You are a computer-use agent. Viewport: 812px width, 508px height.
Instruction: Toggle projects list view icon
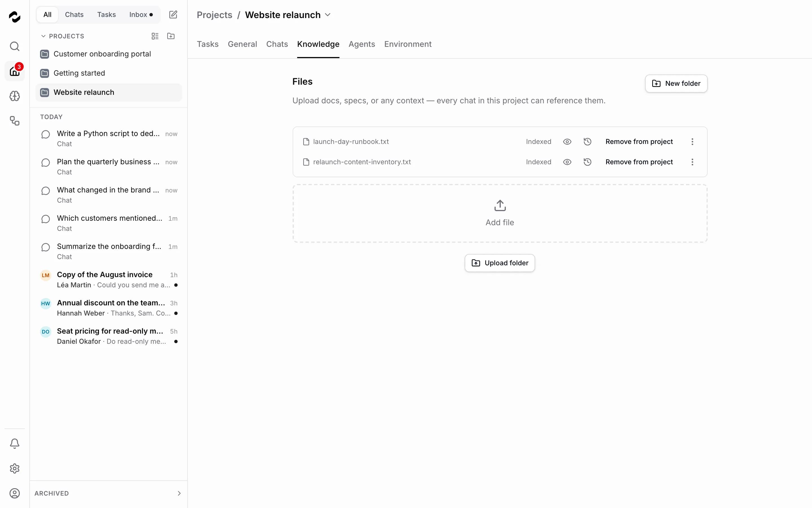(x=155, y=36)
